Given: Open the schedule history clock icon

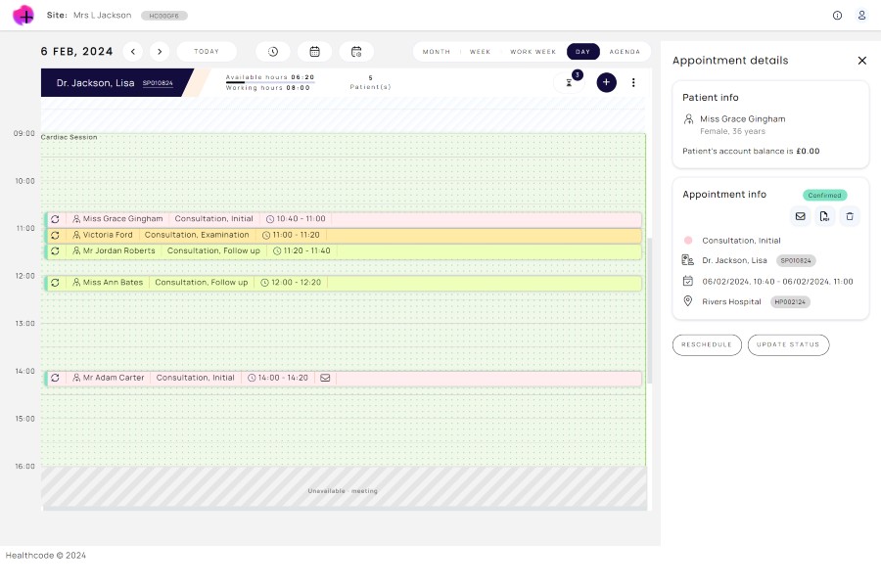Looking at the screenshot, I should pos(272,51).
